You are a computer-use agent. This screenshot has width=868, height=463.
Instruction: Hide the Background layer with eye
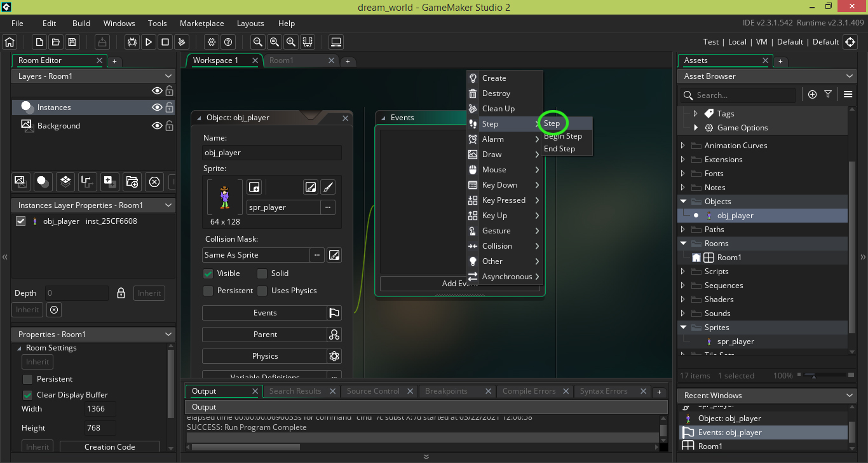coord(157,126)
